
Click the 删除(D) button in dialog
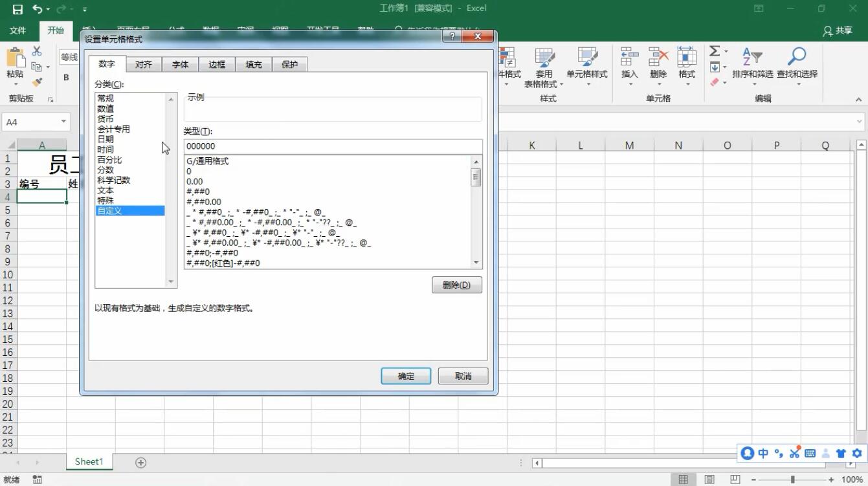pos(457,285)
